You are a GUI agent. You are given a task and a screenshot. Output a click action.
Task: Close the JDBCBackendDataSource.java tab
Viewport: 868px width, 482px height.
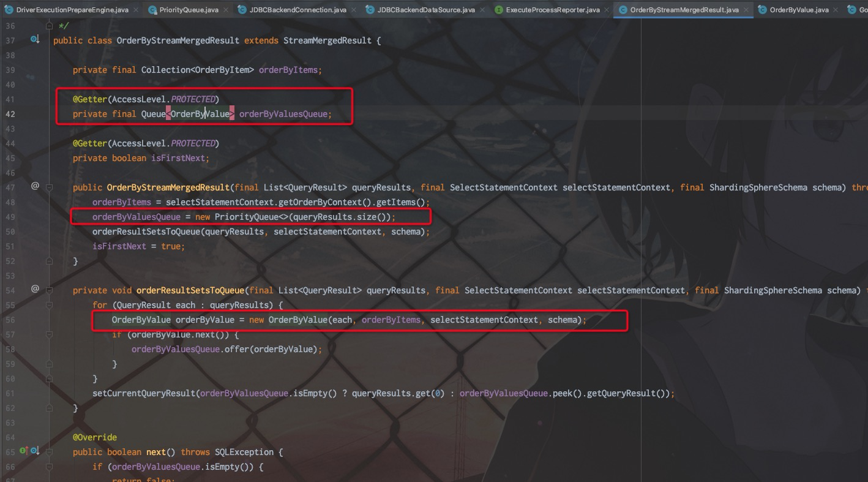(481, 10)
